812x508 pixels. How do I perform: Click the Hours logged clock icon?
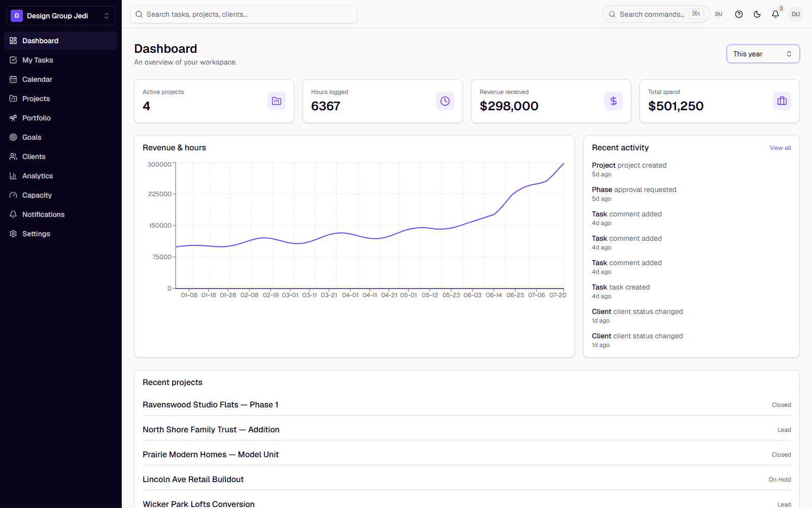pos(445,101)
